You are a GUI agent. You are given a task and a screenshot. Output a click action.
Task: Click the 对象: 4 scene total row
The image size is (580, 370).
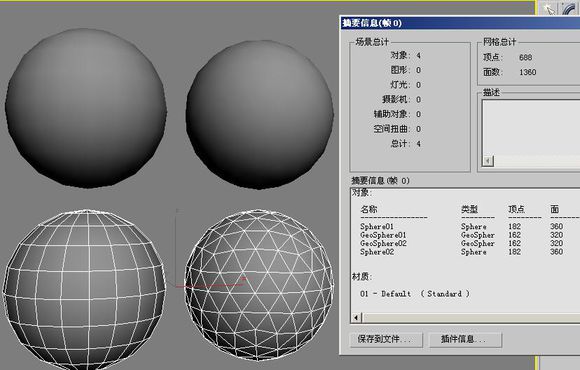pyautogui.click(x=406, y=55)
